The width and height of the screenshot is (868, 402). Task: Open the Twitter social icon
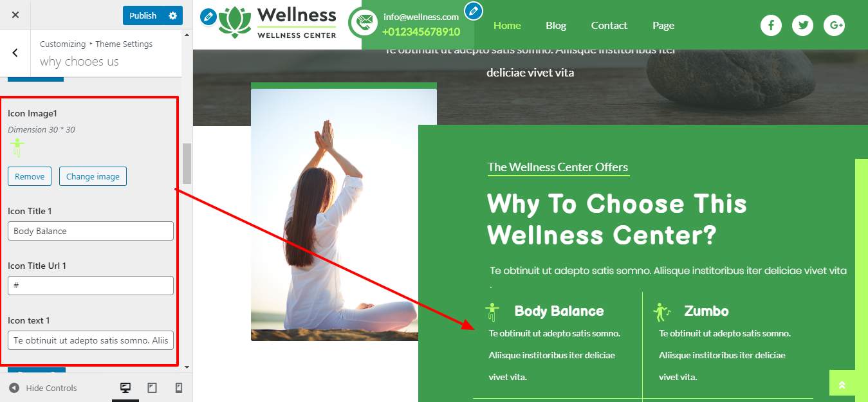pyautogui.click(x=802, y=25)
